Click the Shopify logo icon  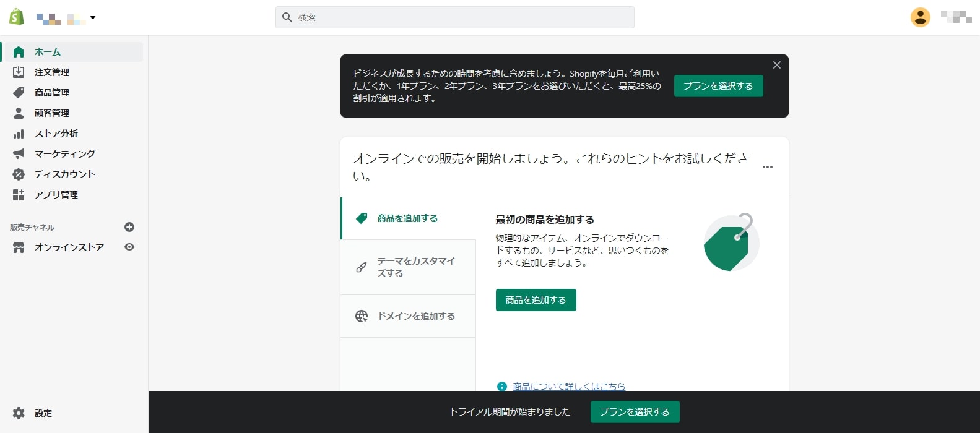pos(17,17)
